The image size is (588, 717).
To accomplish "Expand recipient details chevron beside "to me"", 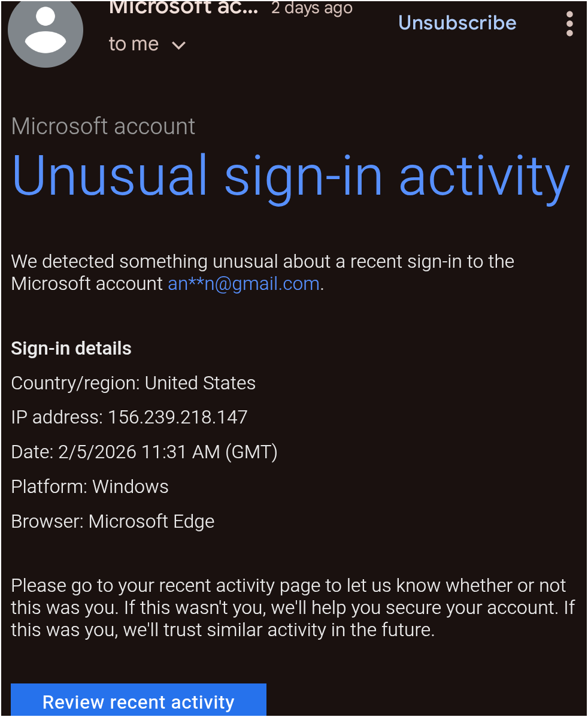I will pos(178,45).
